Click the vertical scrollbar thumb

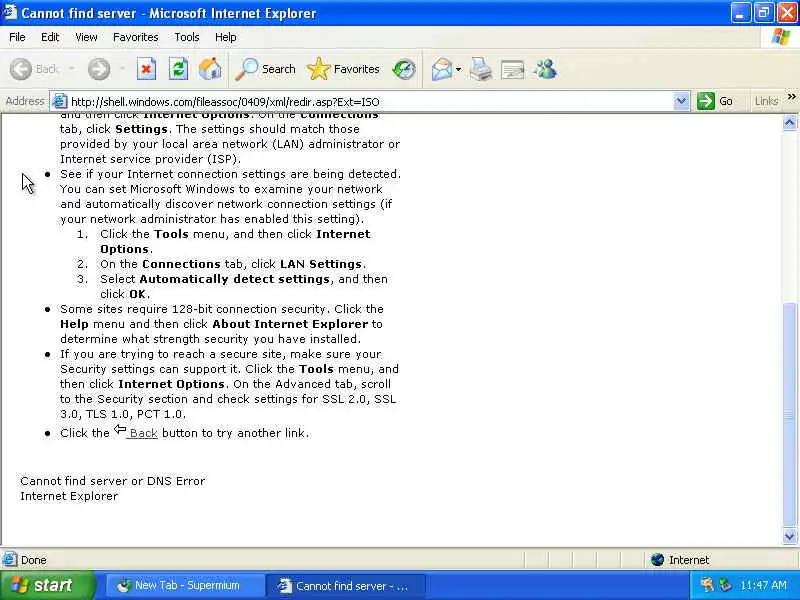click(x=789, y=414)
